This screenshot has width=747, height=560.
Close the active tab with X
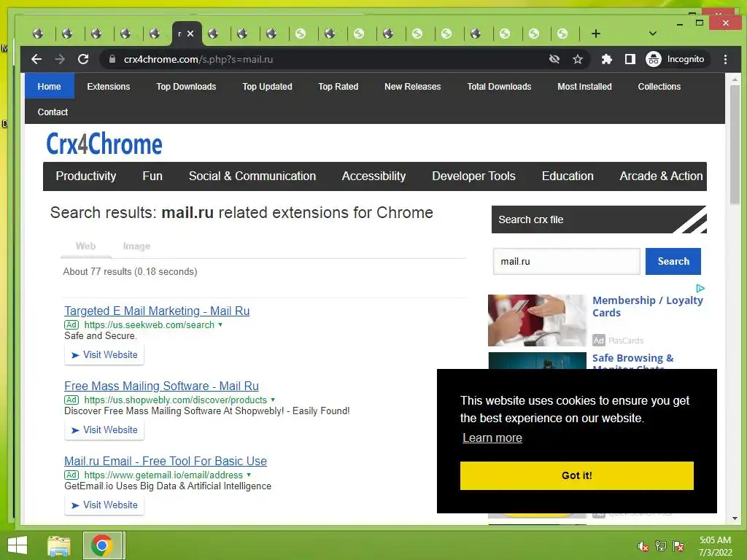click(x=190, y=34)
